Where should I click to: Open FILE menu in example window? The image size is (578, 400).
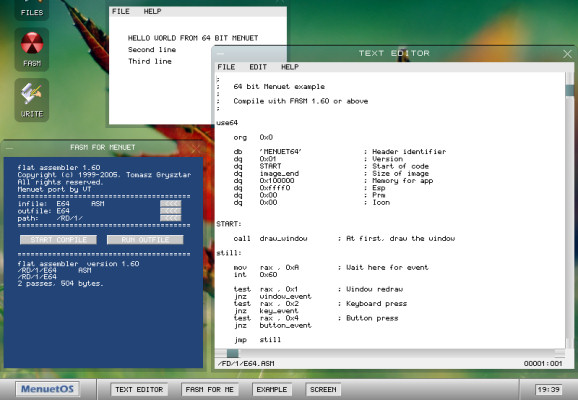coord(121,11)
